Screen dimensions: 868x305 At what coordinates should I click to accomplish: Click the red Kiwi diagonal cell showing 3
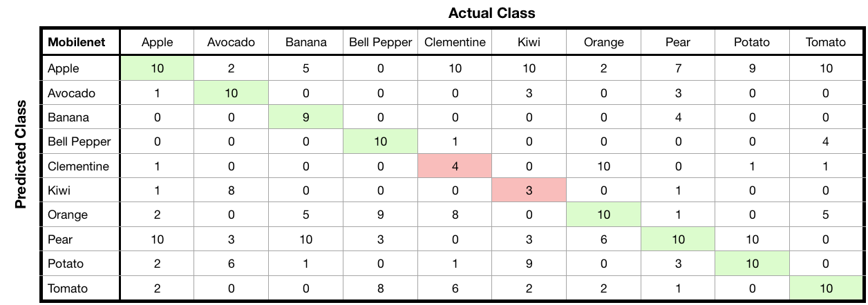(529, 190)
